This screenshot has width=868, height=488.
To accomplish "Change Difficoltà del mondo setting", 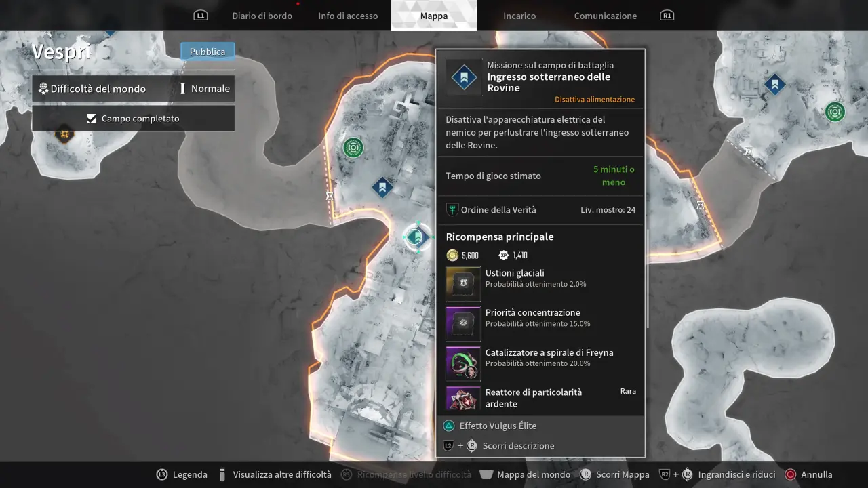I will coord(133,89).
